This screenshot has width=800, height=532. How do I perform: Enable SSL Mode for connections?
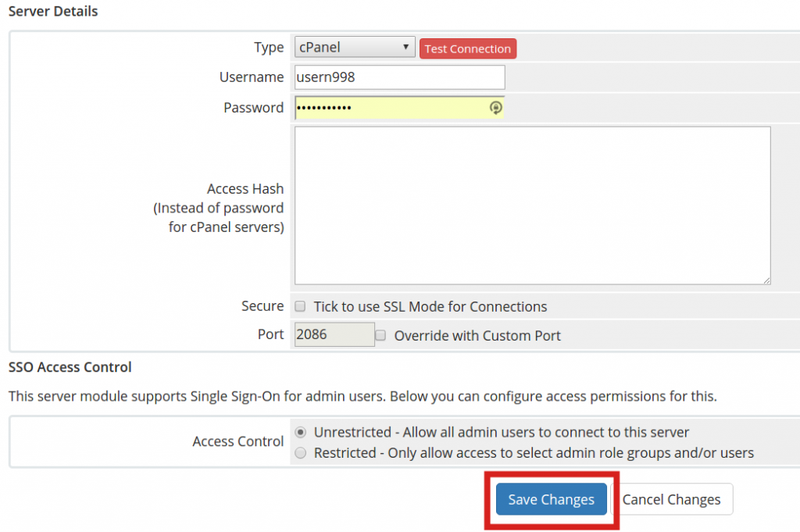tap(300, 306)
